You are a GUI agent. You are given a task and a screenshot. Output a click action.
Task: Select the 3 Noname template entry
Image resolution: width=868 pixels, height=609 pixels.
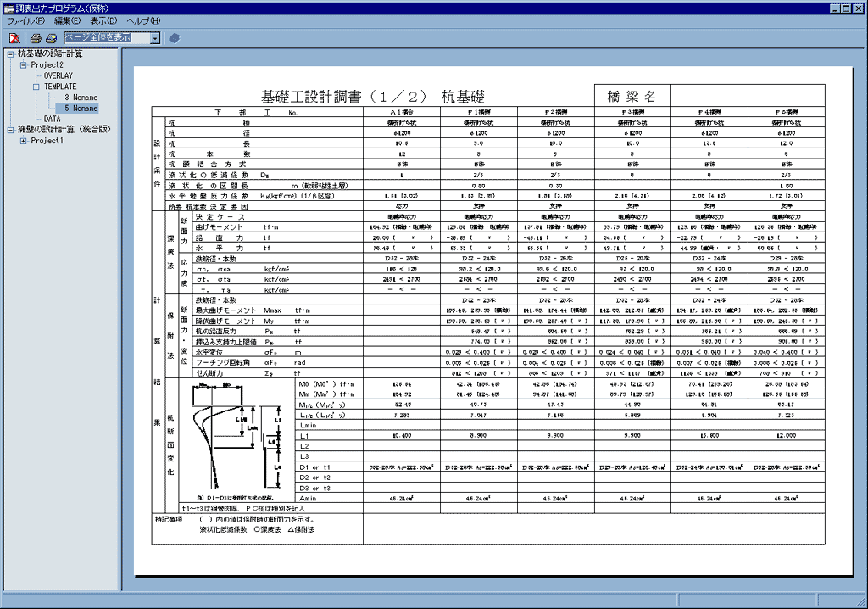point(81,98)
